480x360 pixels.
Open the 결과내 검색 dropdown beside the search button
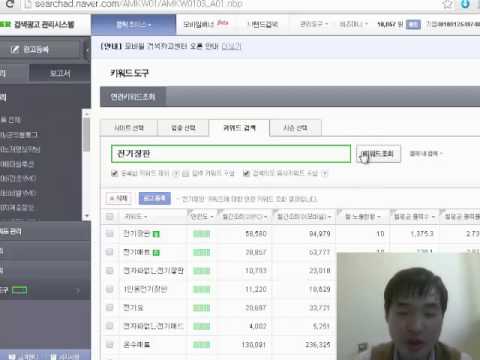tap(426, 154)
